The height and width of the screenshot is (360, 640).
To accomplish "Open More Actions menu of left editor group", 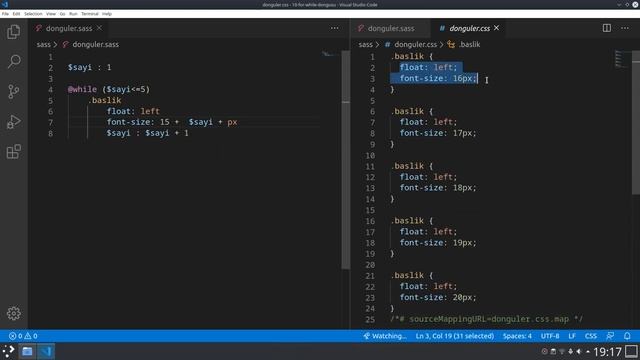I will pos(335,28).
